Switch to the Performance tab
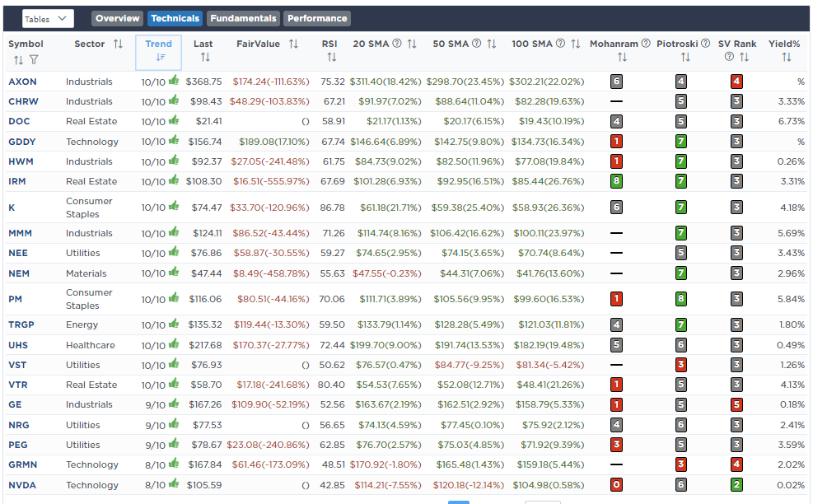This screenshot has width=813, height=504. (317, 18)
